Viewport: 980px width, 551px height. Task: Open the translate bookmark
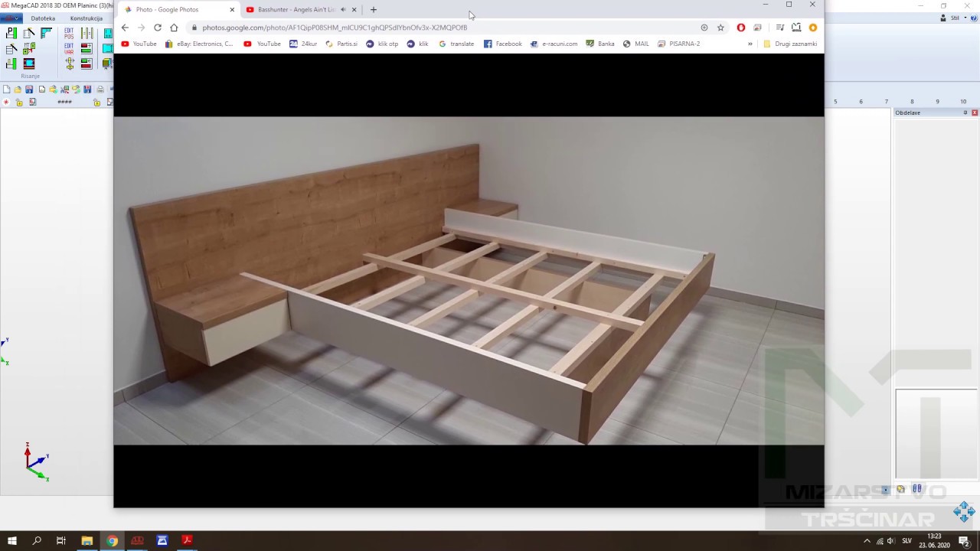coord(456,44)
